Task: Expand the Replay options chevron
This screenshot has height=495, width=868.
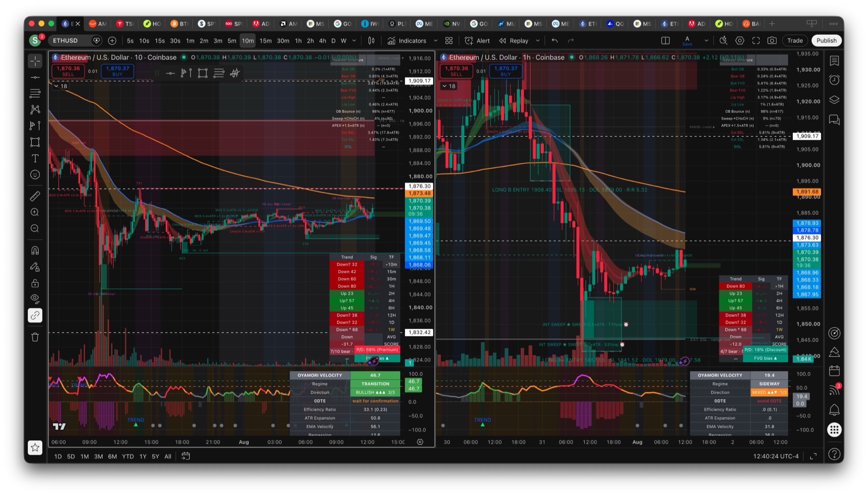Action: [x=538, y=40]
